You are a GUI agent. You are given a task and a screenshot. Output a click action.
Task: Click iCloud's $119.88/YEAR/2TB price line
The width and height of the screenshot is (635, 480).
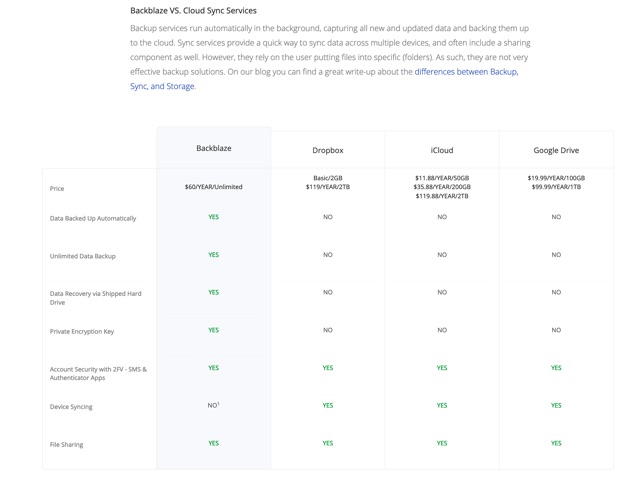[442, 196]
